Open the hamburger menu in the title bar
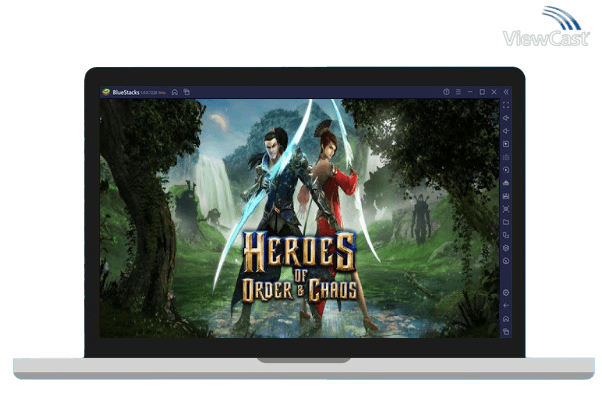The width and height of the screenshot is (602, 414). pyautogui.click(x=458, y=92)
